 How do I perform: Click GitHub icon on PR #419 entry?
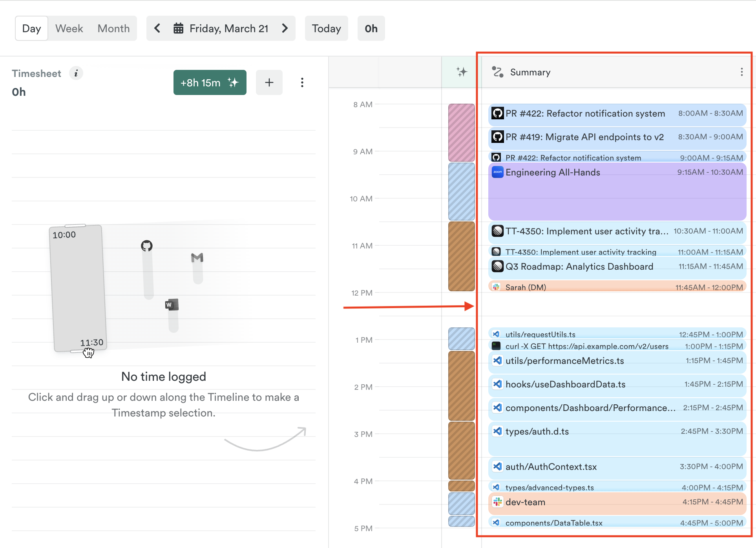(498, 137)
